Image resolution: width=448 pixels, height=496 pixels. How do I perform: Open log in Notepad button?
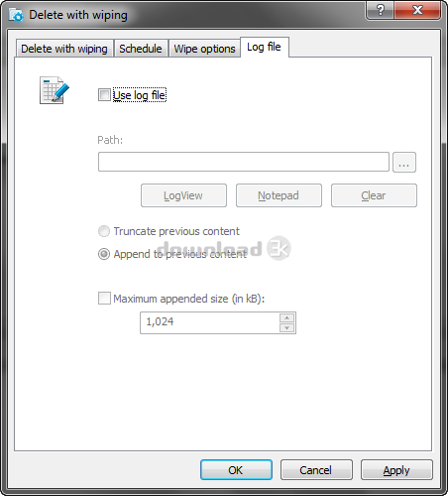[x=279, y=195]
